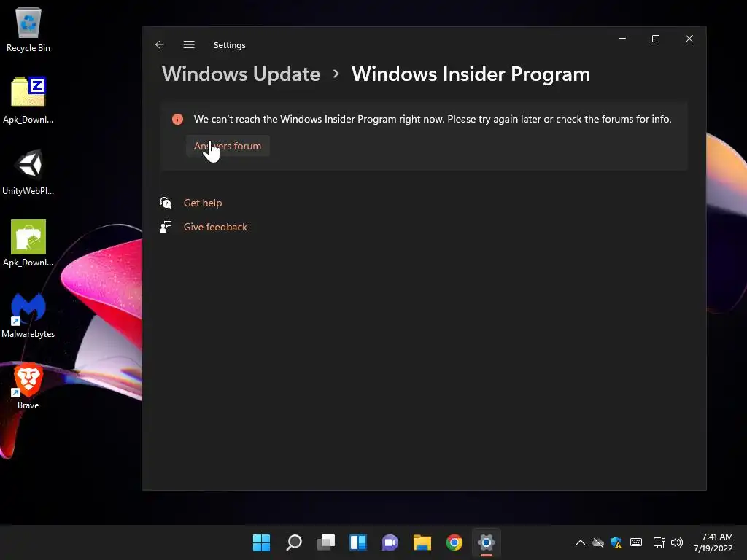The image size is (747, 560).
Task: Open Task View on the taskbar
Action: (x=326, y=542)
